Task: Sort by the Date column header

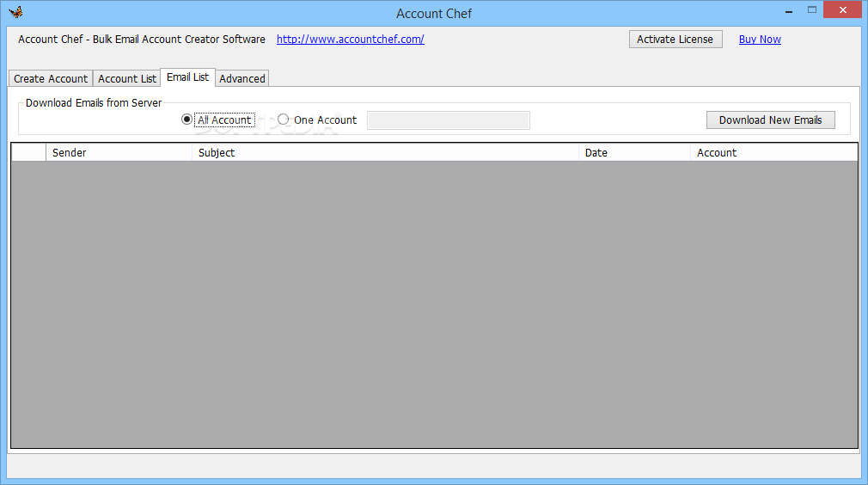Action: (x=634, y=153)
